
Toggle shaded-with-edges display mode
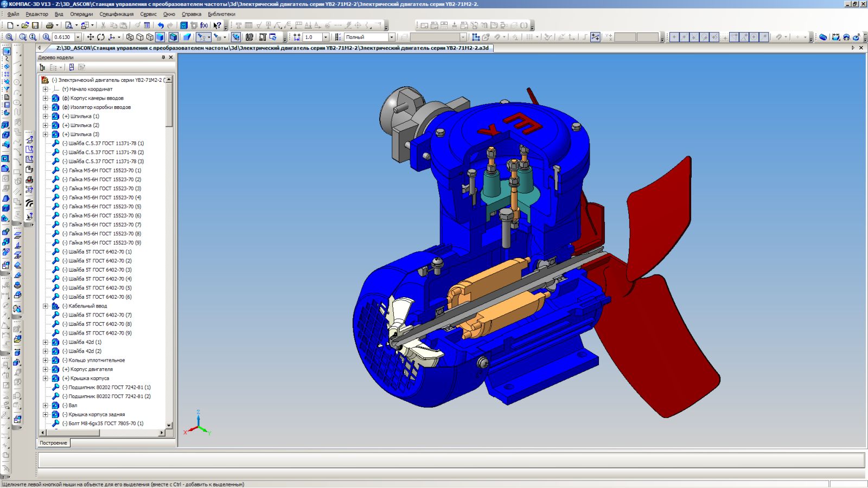pyautogui.click(x=173, y=37)
